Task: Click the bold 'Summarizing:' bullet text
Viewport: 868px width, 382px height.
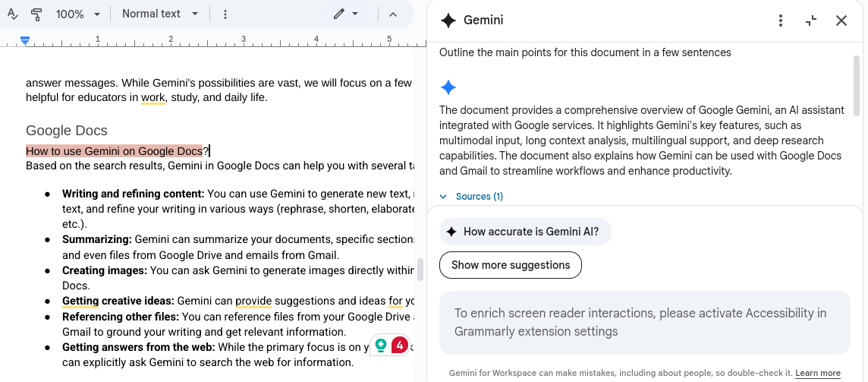Action: point(97,240)
